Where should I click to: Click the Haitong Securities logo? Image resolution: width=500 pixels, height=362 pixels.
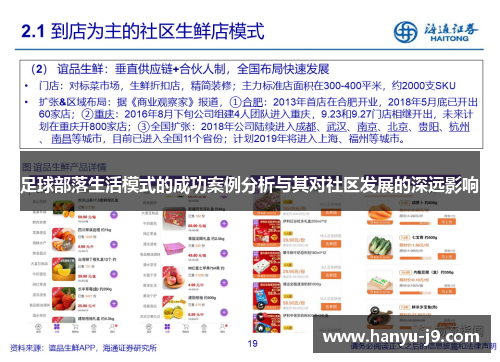[436, 32]
